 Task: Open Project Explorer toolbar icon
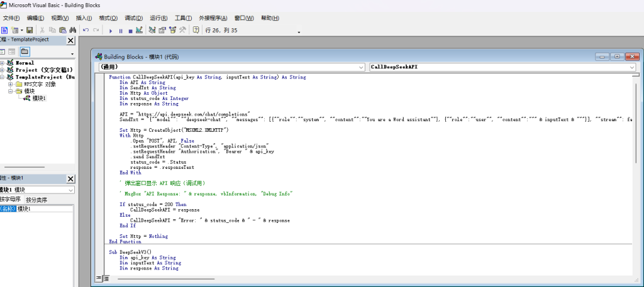(x=152, y=30)
